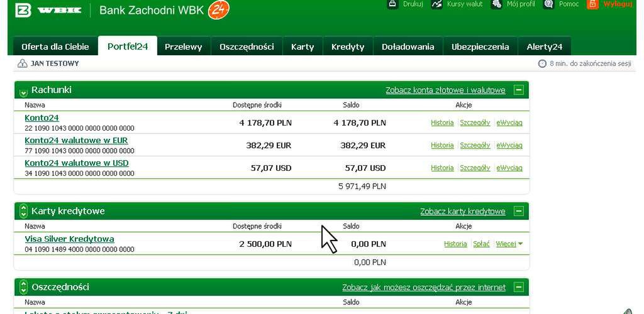This screenshot has height=314, width=644.
Task: Open the Kursy walut link
Action: pos(465,4)
